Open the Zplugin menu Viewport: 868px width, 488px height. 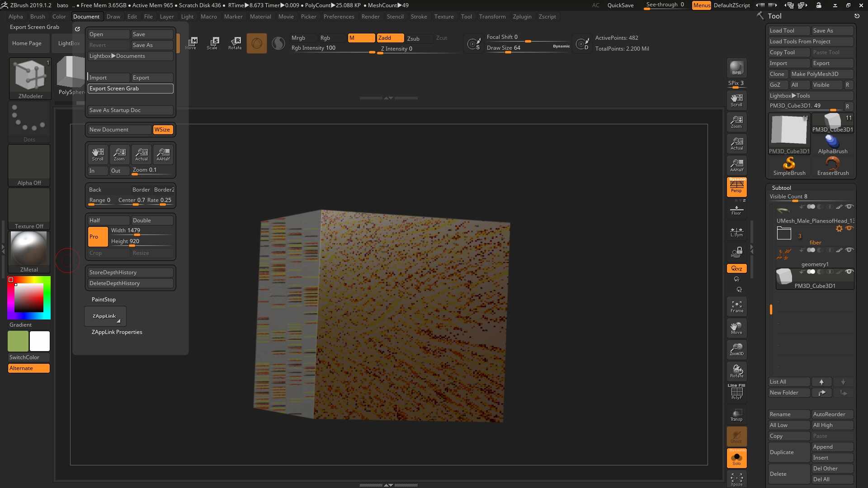(x=522, y=17)
